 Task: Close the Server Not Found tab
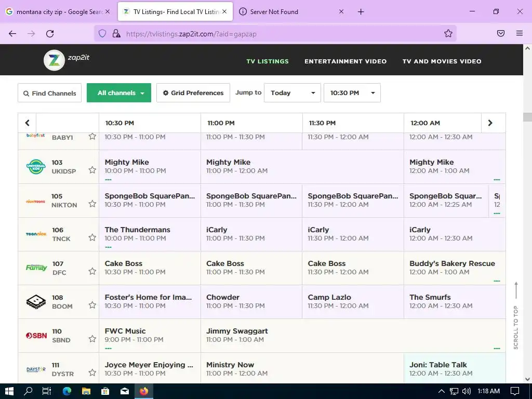[341, 11]
